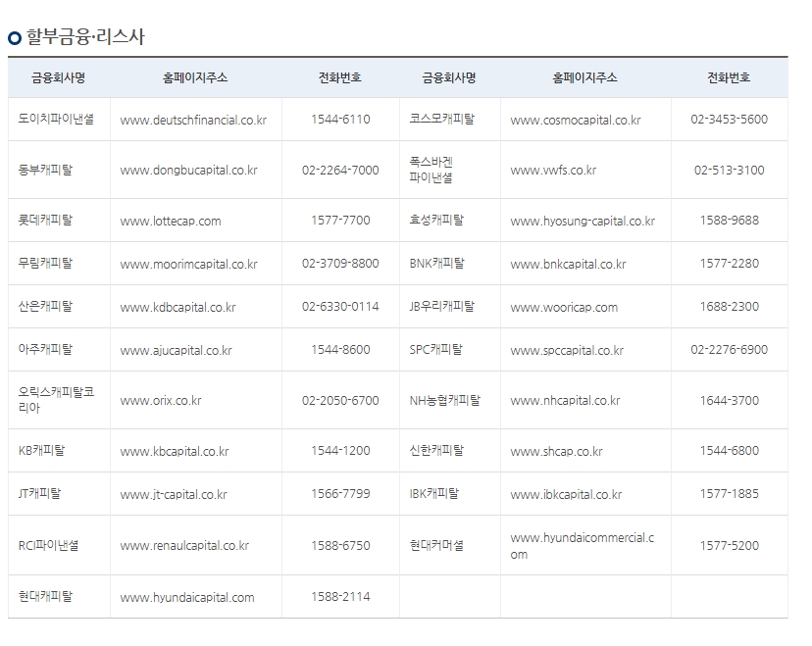Image resolution: width=812 pixels, height=646 pixels.
Task: Select the www.kbcapital.co.kr address
Action: (x=175, y=451)
